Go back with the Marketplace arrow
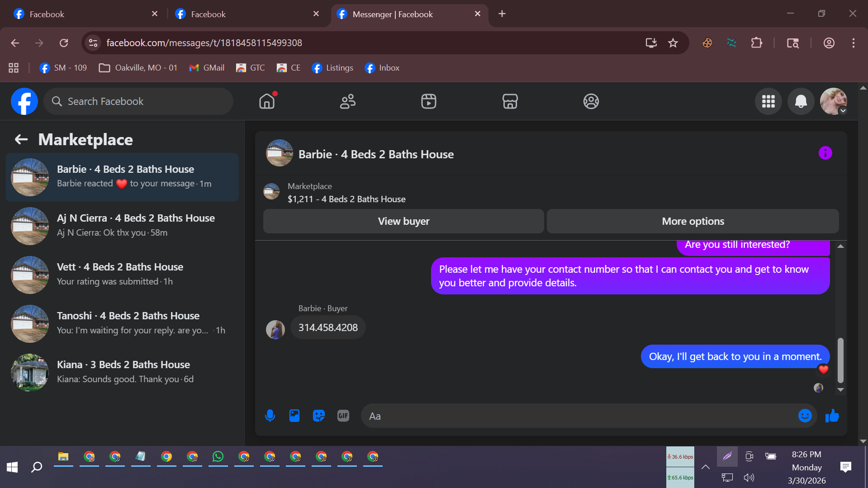This screenshot has height=488, width=868. tap(21, 139)
